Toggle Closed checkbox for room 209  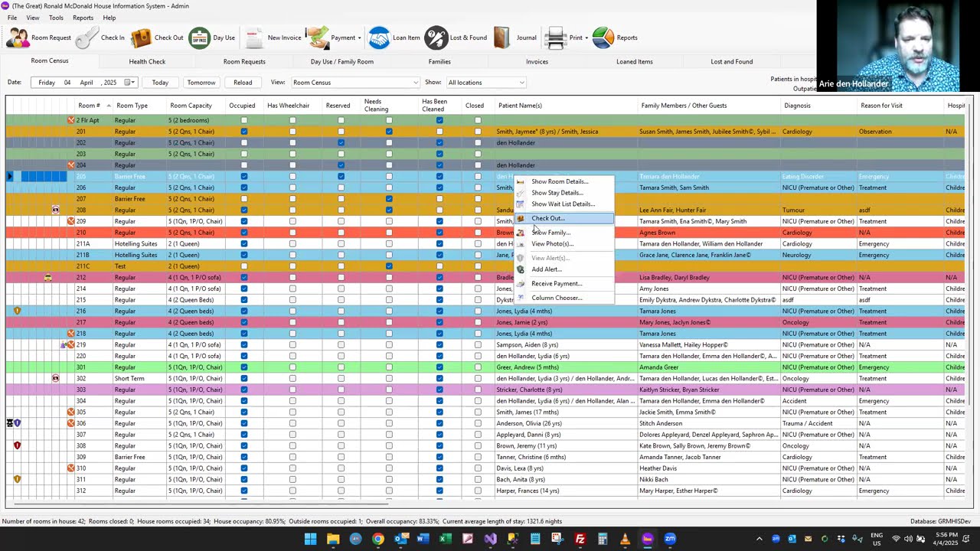tap(478, 221)
